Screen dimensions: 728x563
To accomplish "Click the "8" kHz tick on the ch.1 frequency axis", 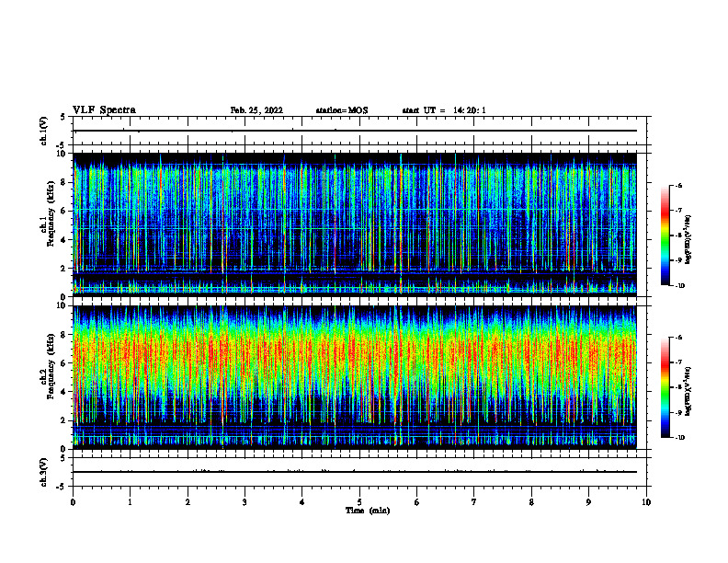I will pos(63,182).
